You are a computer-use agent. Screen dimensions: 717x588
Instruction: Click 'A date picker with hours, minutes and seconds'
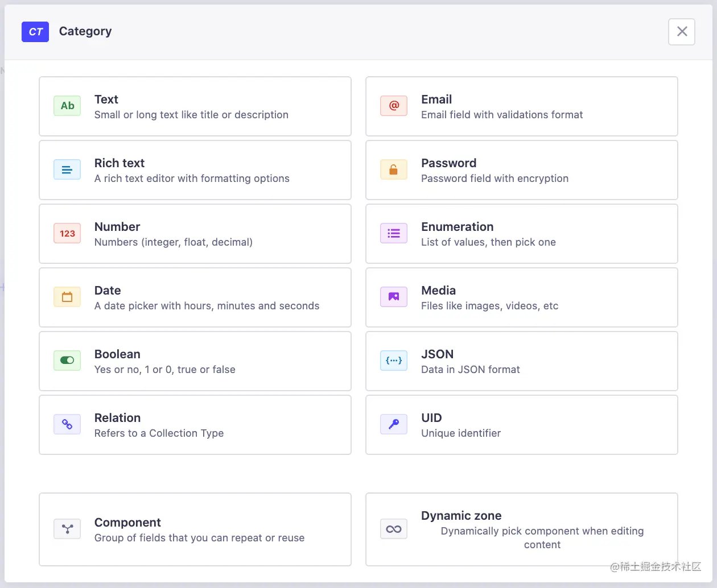point(207,306)
